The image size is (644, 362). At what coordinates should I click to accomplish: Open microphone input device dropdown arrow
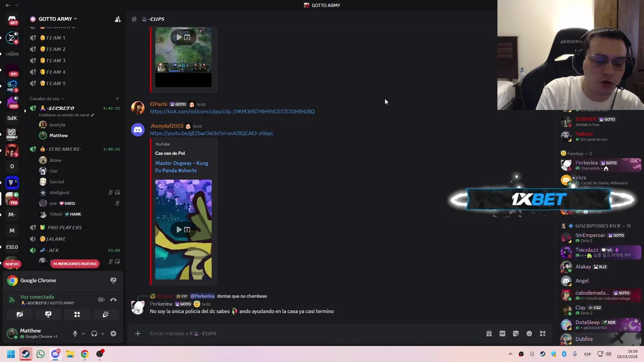click(x=83, y=333)
